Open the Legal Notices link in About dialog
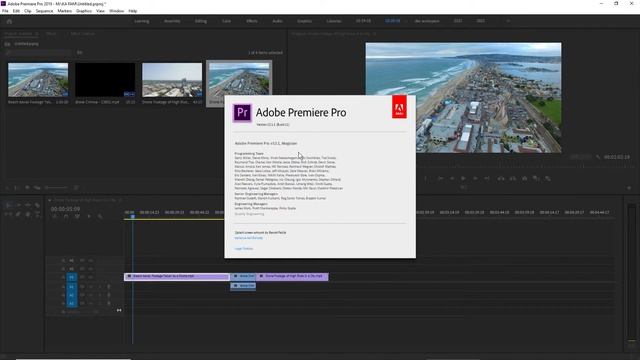640x360 pixels. pos(244,249)
